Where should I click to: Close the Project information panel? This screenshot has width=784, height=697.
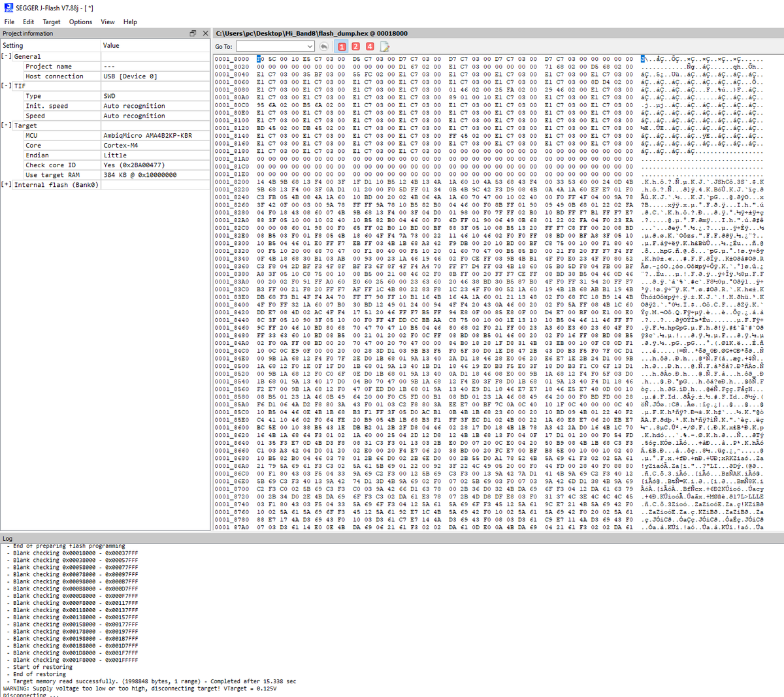pyautogui.click(x=205, y=33)
